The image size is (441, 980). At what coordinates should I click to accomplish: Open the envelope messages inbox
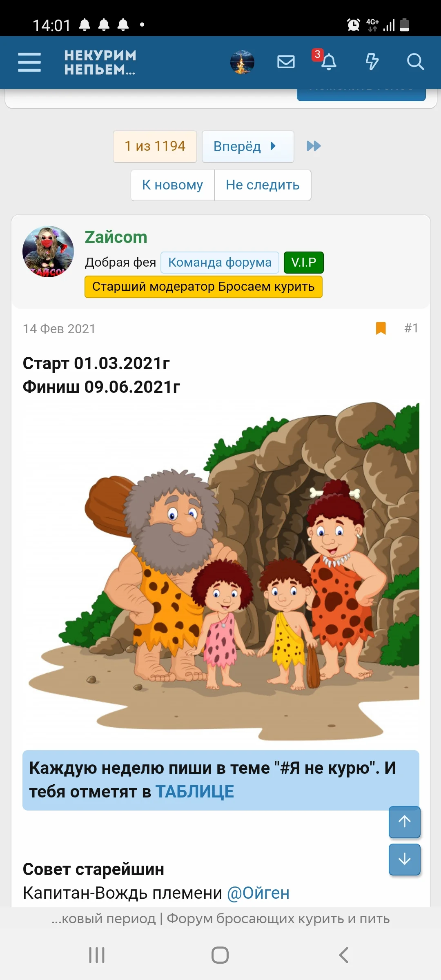click(286, 62)
